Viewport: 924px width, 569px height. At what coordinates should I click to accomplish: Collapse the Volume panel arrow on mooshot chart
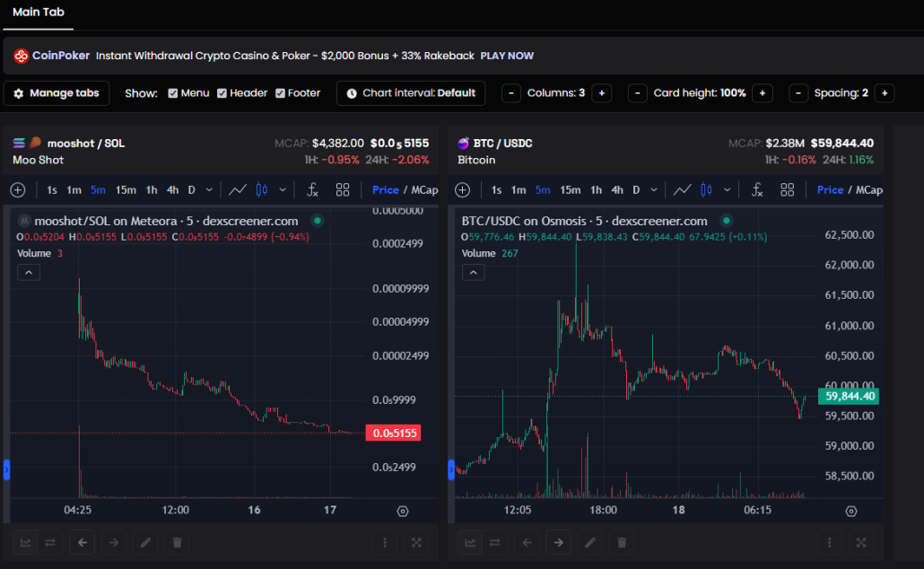[x=28, y=272]
